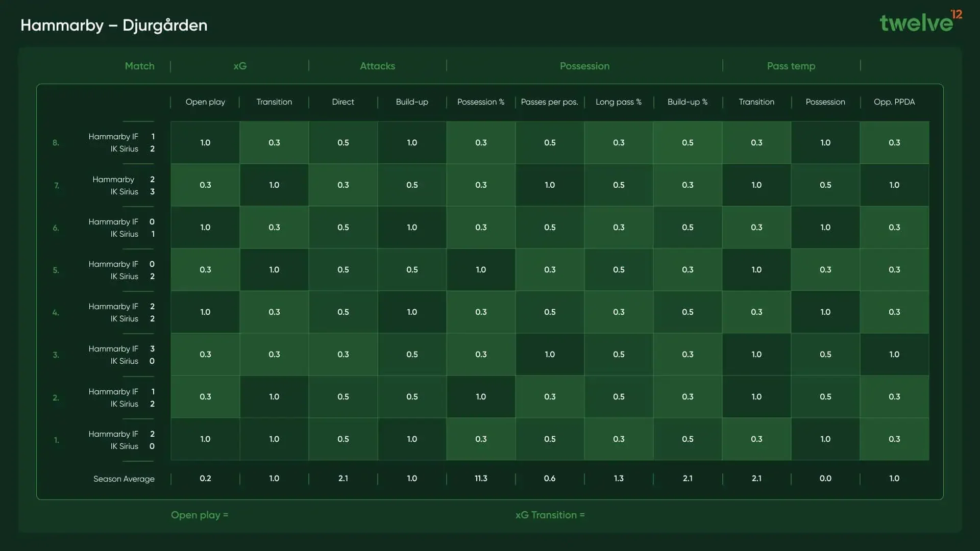Click match 5 Possession % cell
The width and height of the screenshot is (980, 551).
pyautogui.click(x=480, y=270)
